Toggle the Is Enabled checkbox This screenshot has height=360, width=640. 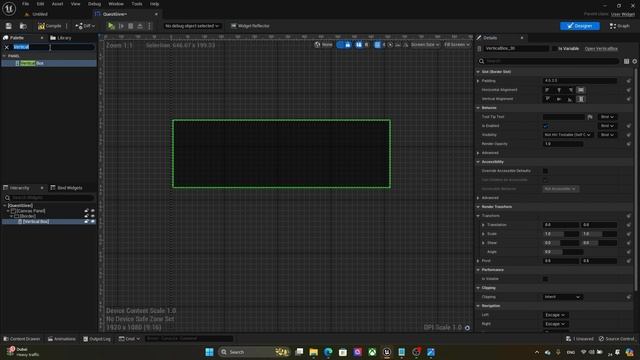[x=546, y=126]
